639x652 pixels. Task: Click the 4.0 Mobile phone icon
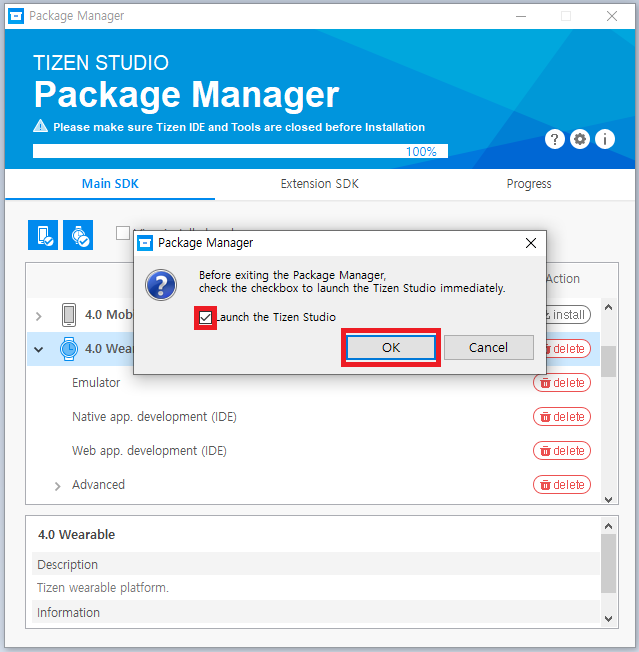pos(69,315)
